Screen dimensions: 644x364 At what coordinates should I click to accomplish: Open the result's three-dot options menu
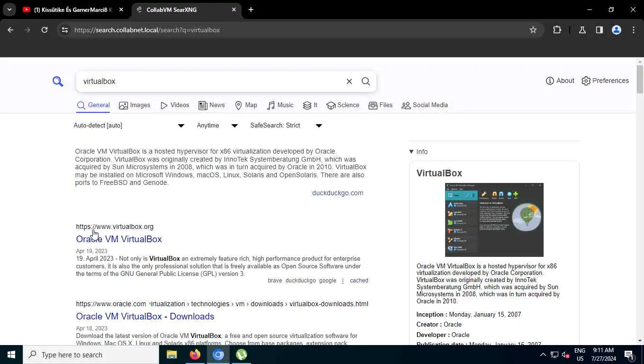[x=343, y=281]
